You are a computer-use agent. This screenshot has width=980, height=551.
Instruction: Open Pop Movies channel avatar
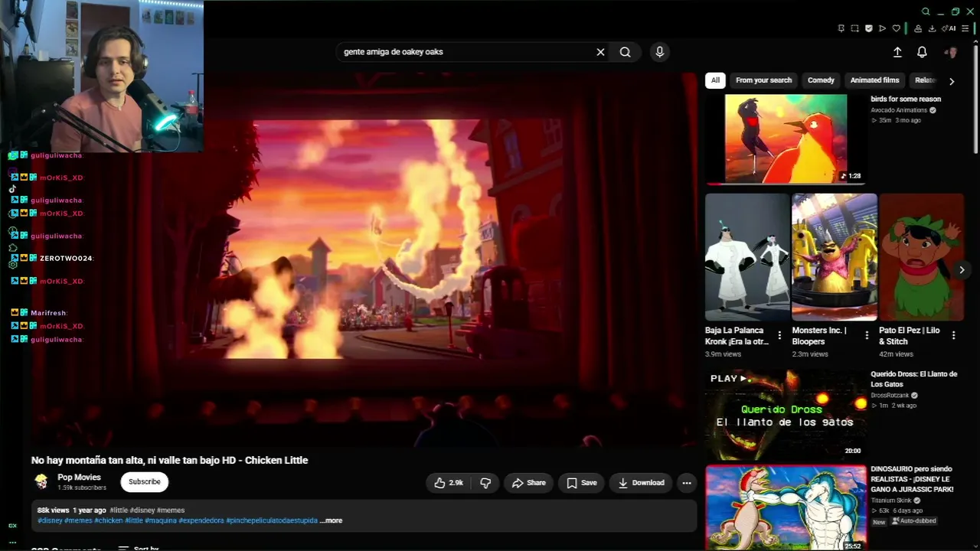41,481
